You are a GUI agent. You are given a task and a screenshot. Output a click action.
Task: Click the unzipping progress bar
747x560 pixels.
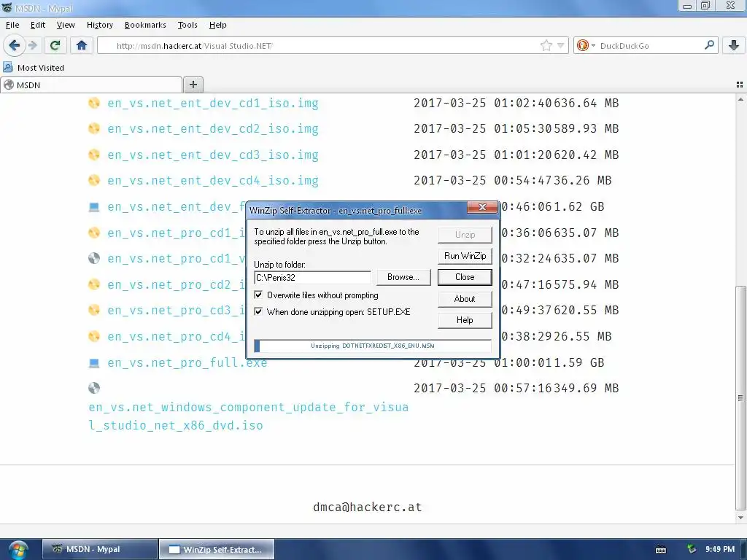click(373, 346)
